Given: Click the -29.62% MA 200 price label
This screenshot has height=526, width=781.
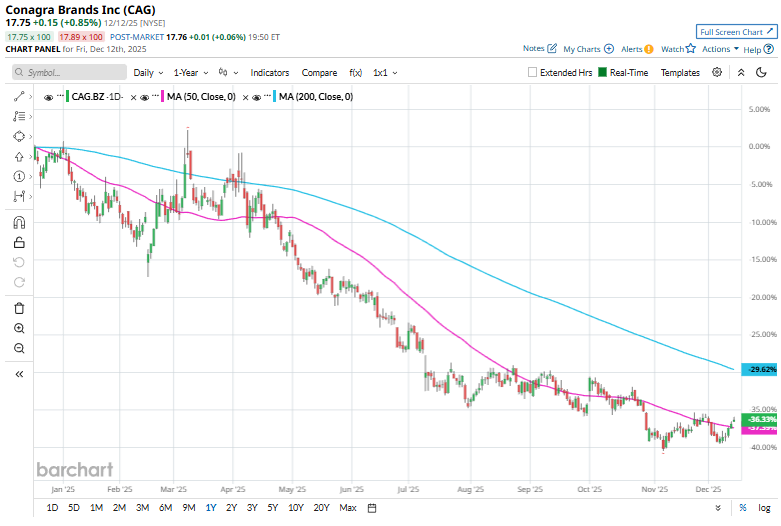Looking at the screenshot, I should pos(759,369).
